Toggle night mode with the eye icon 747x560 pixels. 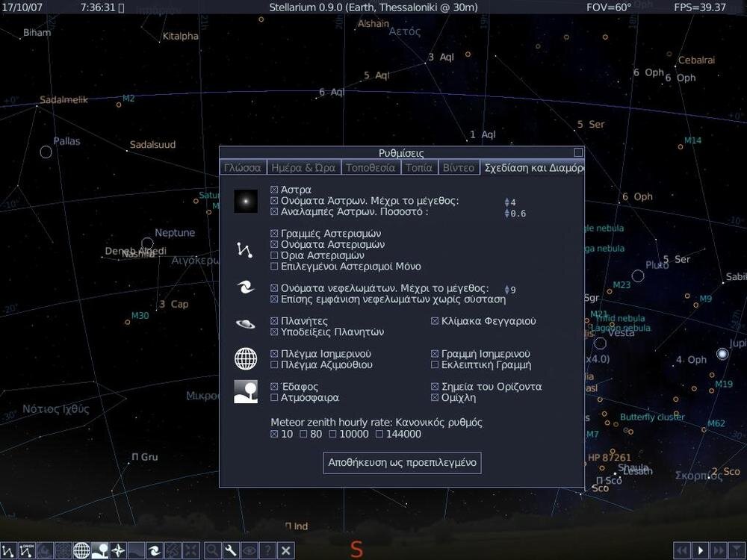(249, 550)
